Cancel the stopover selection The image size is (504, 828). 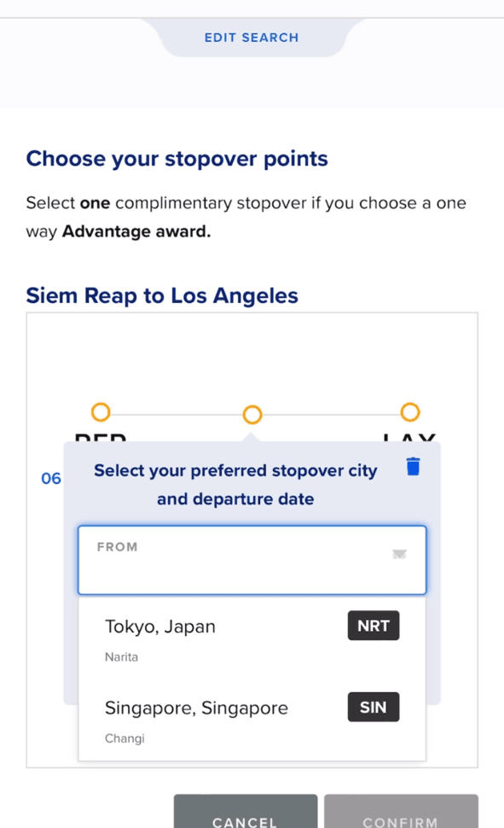[246, 812]
